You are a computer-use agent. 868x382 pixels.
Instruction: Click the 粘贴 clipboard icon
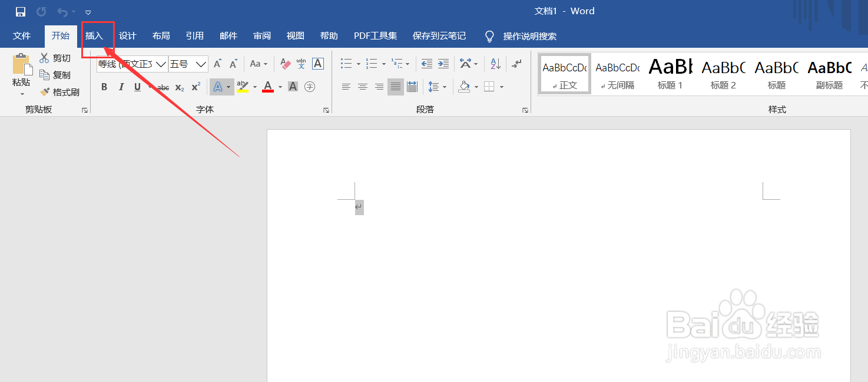coord(22,64)
